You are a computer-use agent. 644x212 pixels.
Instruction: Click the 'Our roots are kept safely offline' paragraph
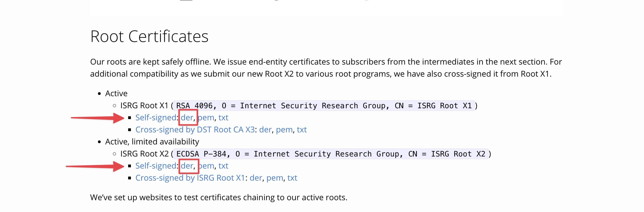click(x=326, y=68)
